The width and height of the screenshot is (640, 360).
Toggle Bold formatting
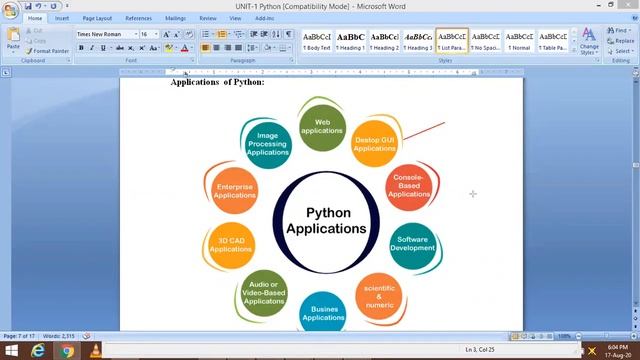coord(81,48)
